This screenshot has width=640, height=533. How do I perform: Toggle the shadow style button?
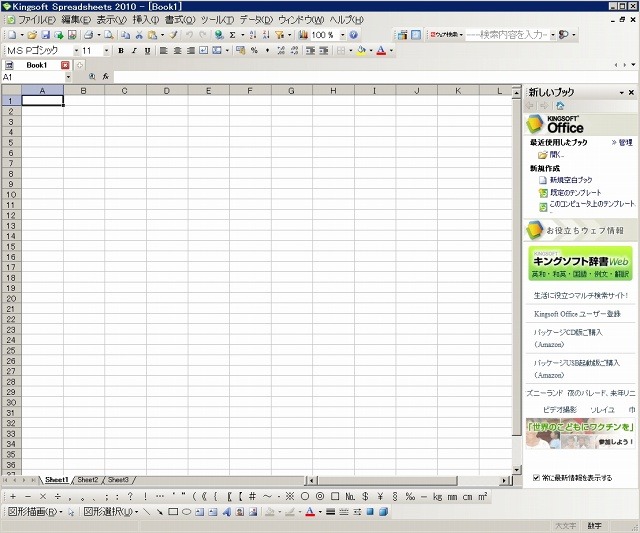[370, 512]
